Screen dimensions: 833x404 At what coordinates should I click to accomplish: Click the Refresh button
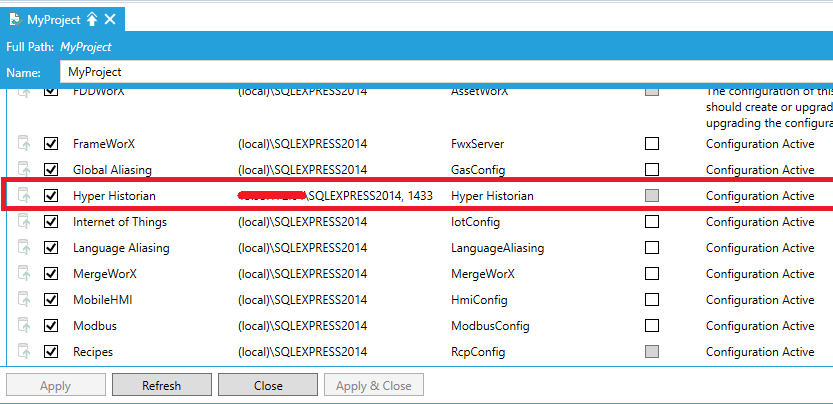click(162, 385)
